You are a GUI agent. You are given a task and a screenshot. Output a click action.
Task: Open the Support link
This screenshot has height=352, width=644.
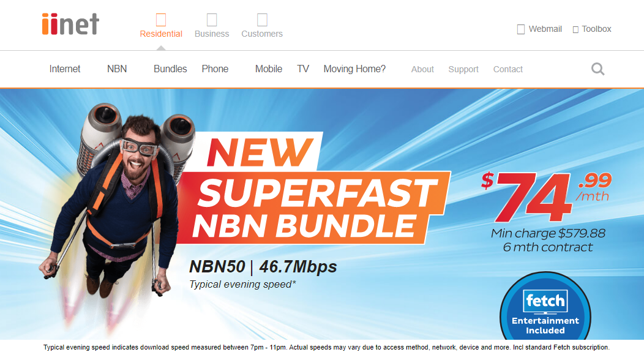pos(463,69)
